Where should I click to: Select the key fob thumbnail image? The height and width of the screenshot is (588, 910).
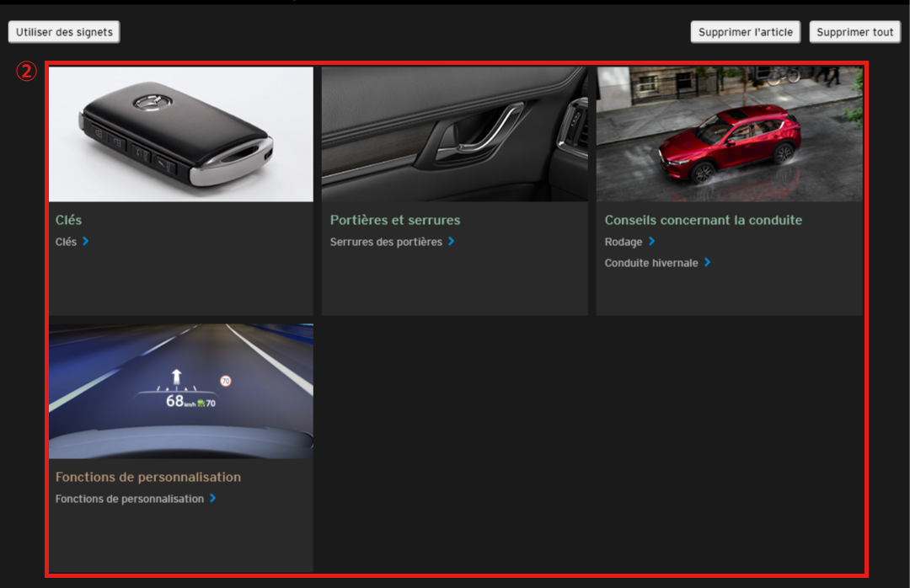pyautogui.click(x=181, y=135)
